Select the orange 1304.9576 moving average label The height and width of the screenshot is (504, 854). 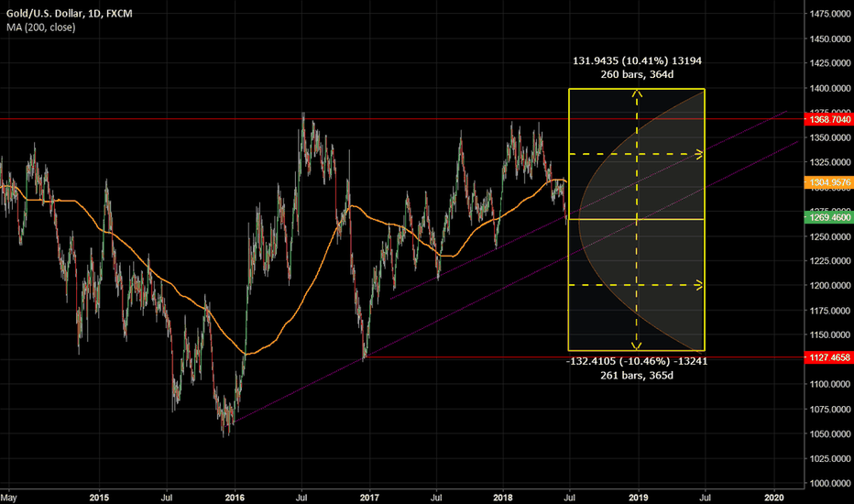828,182
